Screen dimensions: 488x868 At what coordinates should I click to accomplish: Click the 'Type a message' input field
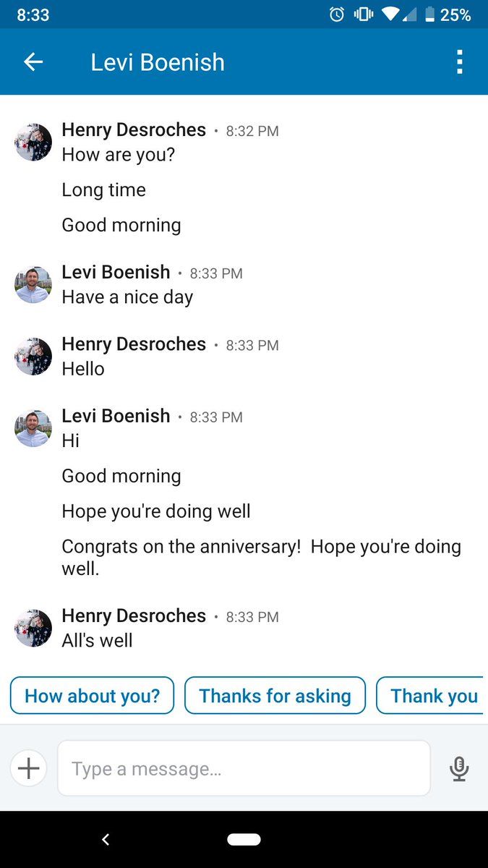[x=244, y=768]
